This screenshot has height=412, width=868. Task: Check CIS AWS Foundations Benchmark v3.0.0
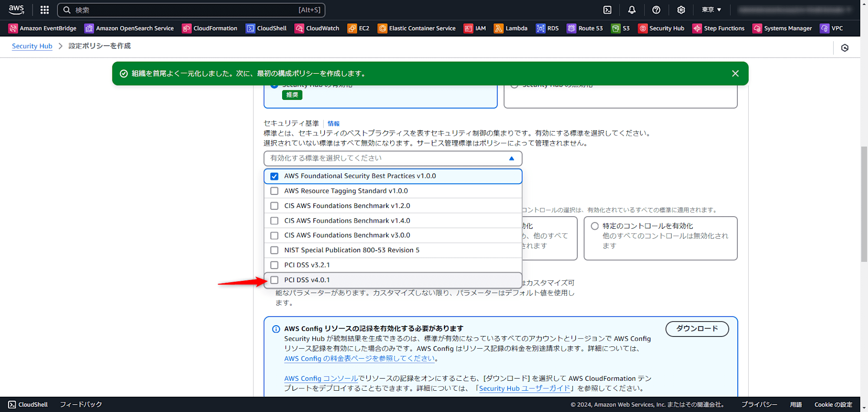click(x=274, y=235)
